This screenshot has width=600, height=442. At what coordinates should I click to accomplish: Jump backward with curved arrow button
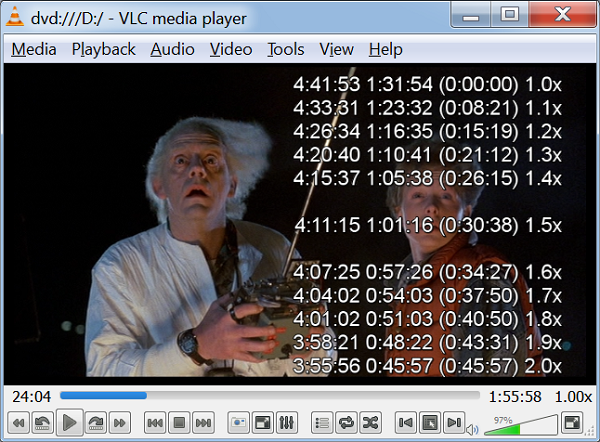click(42, 423)
